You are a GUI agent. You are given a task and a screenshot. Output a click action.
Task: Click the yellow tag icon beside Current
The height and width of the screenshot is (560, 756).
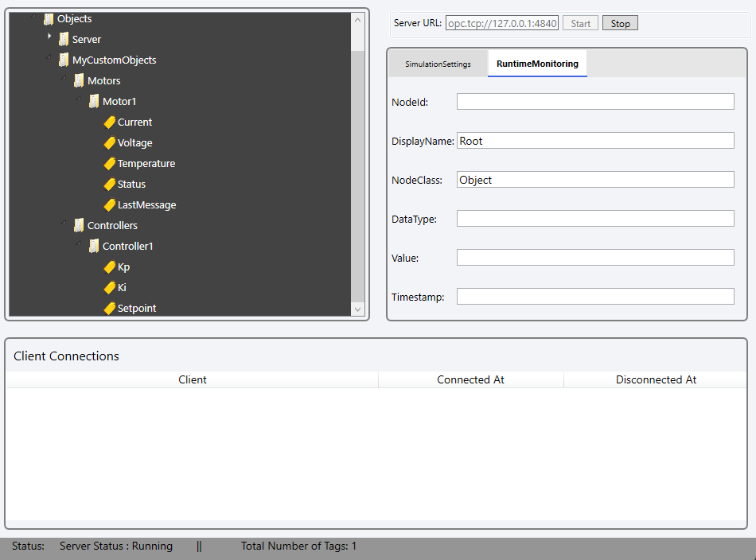[110, 122]
